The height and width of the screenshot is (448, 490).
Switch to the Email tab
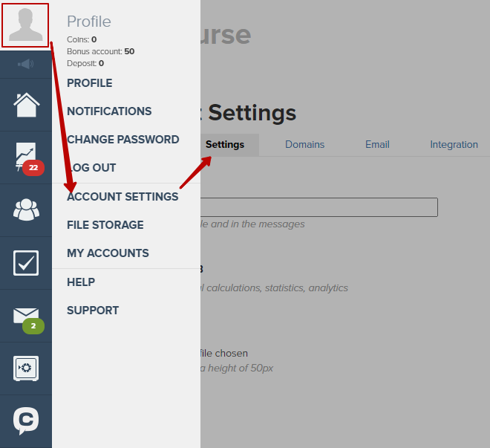point(377,144)
